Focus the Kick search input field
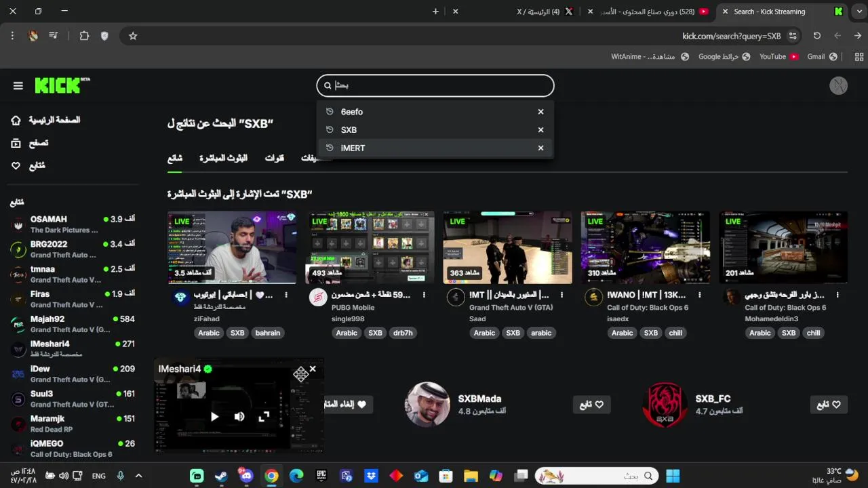The width and height of the screenshot is (868, 488). [435, 85]
